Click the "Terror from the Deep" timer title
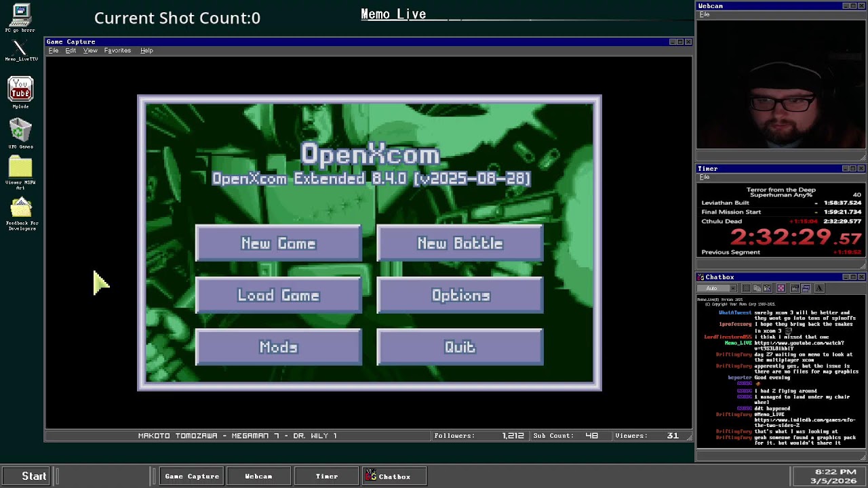The width and height of the screenshot is (868, 488). [781, 190]
